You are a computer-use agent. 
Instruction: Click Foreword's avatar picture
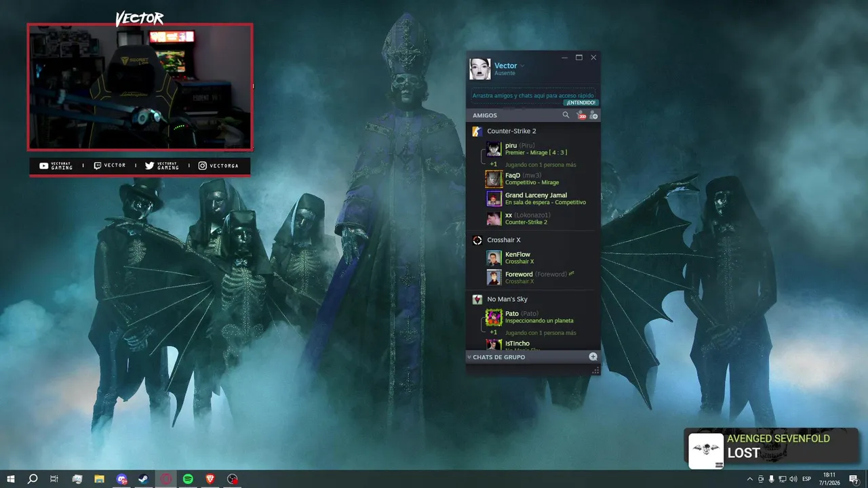(x=494, y=277)
